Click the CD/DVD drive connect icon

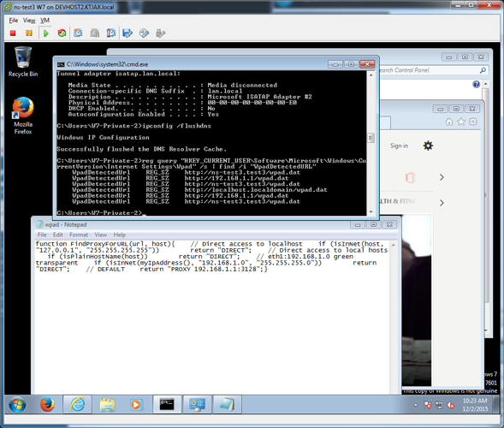(x=144, y=33)
